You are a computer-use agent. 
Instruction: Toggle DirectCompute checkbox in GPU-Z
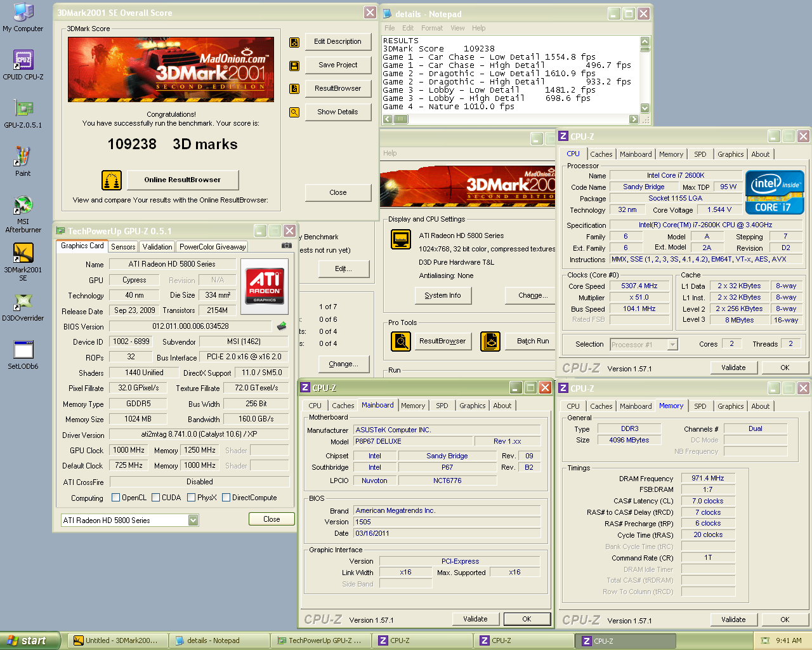point(226,498)
